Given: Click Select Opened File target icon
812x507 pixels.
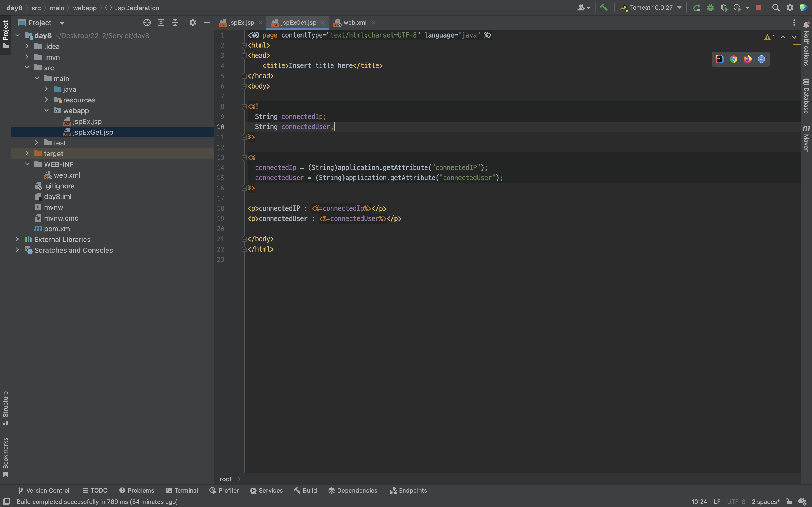Looking at the screenshot, I should pyautogui.click(x=147, y=23).
